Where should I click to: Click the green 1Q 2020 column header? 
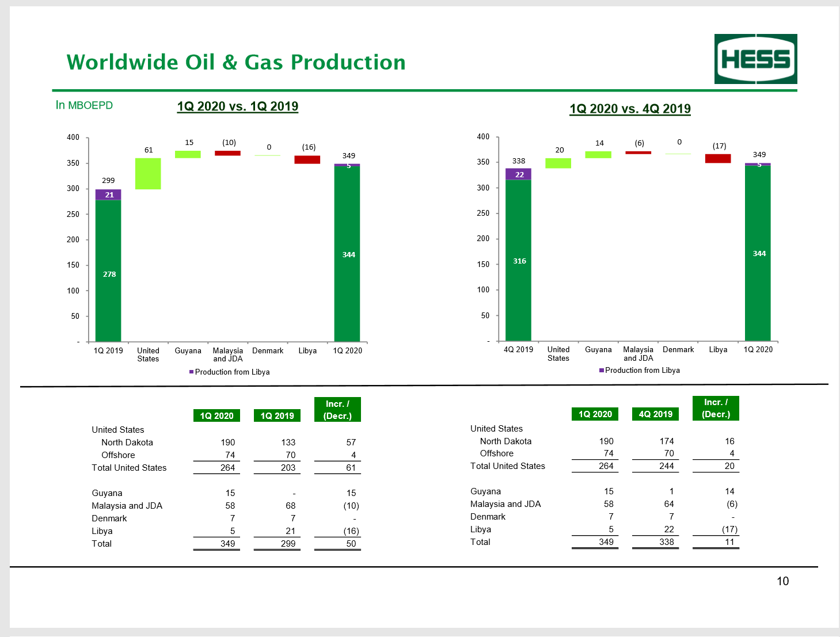(216, 415)
